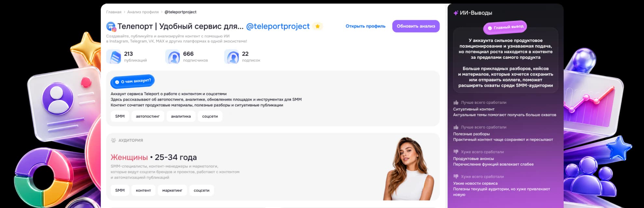Select the автопостинг tag
Image resolution: width=644 pixels, height=208 pixels.
pos(148,116)
